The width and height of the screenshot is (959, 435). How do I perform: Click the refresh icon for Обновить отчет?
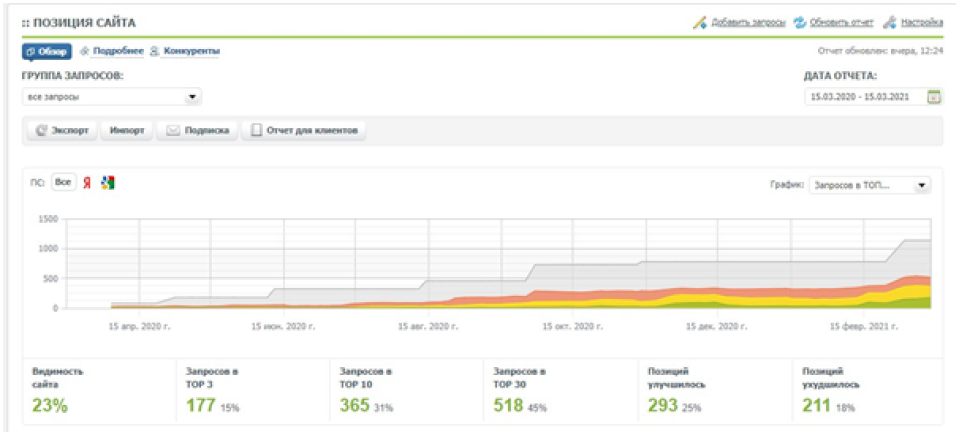(800, 22)
